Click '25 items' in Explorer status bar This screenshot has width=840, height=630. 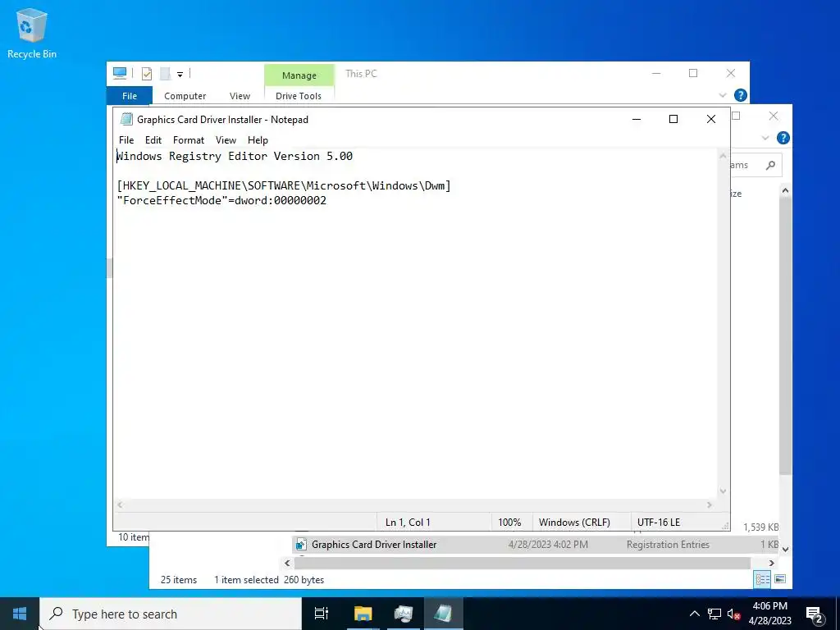point(178,580)
